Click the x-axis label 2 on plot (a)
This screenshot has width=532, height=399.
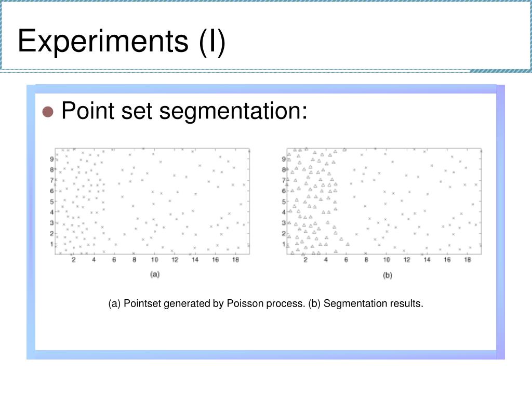click(x=74, y=260)
